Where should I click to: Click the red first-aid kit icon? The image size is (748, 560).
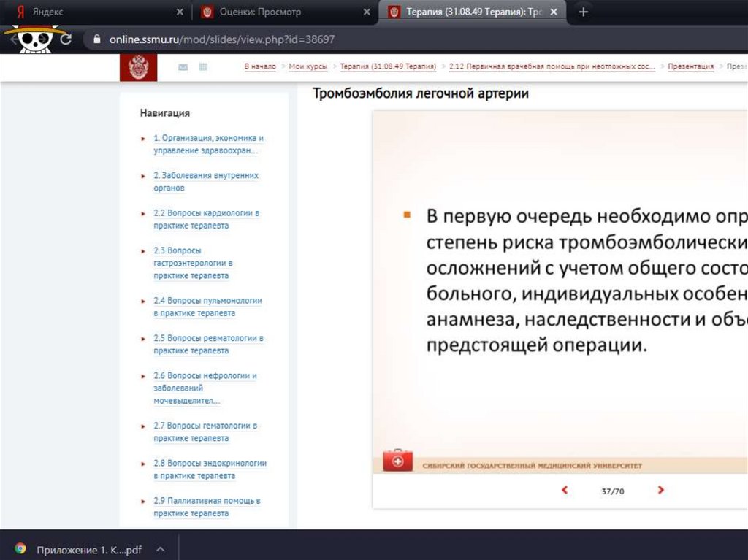tap(398, 461)
